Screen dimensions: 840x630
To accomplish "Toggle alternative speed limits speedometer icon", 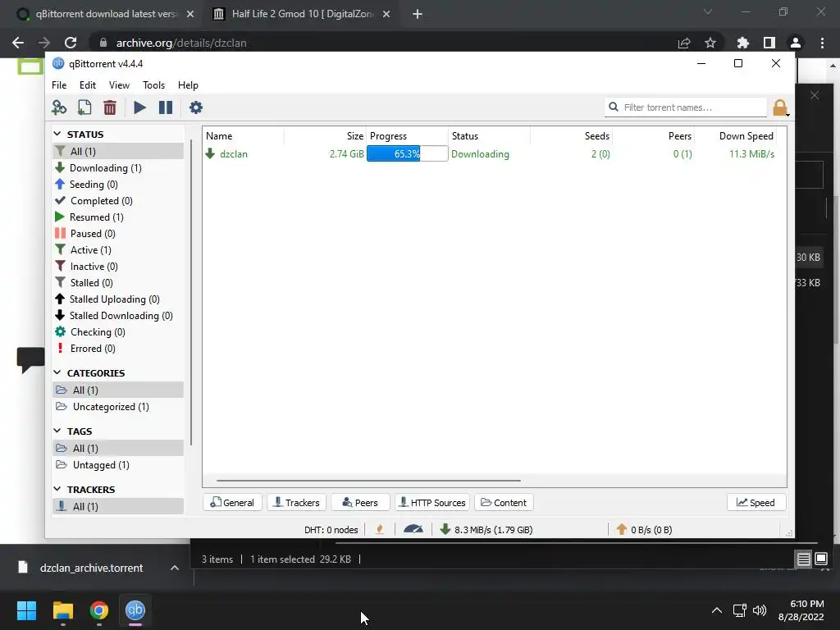I will [x=413, y=529].
